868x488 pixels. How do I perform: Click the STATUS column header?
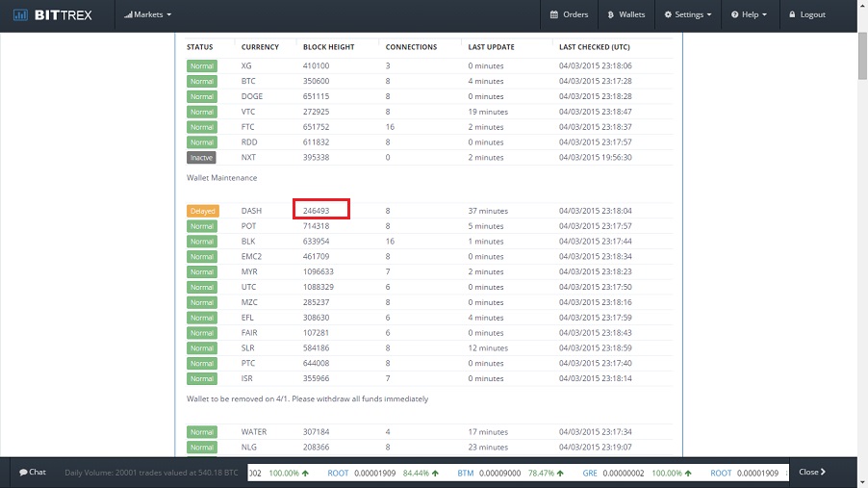(199, 47)
